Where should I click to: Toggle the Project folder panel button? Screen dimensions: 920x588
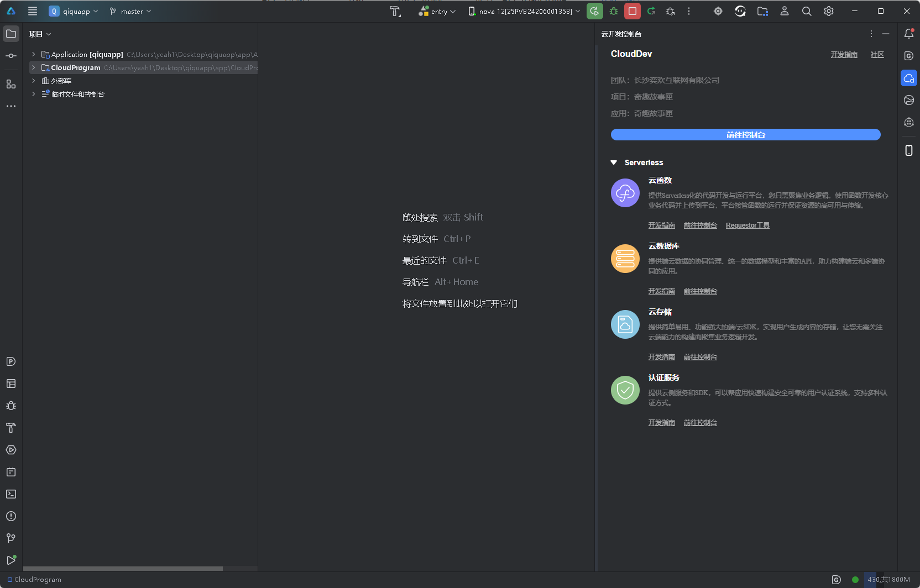coord(11,34)
